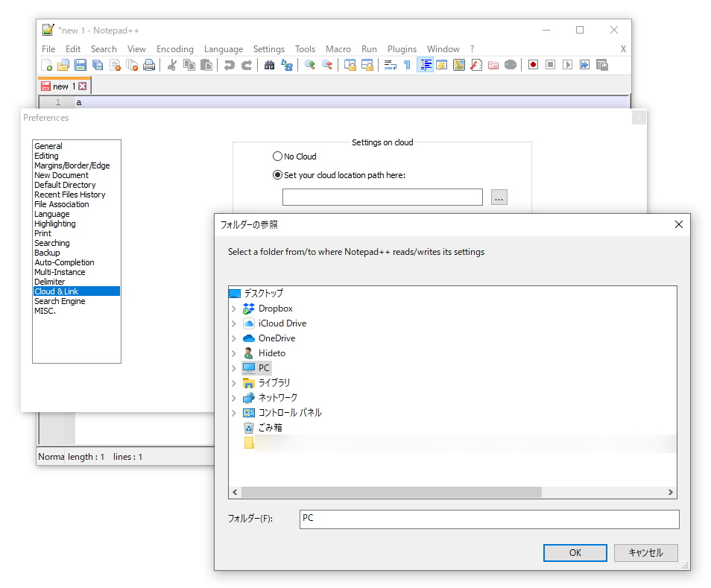Click the scroll right arrow in folder tree
Screen dimensions: 711x588
671,493
